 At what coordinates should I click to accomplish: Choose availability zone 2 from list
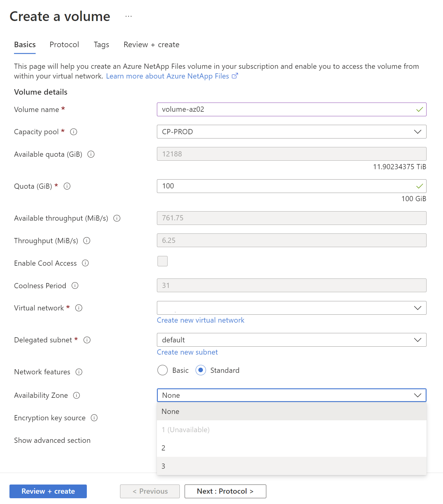point(291,448)
